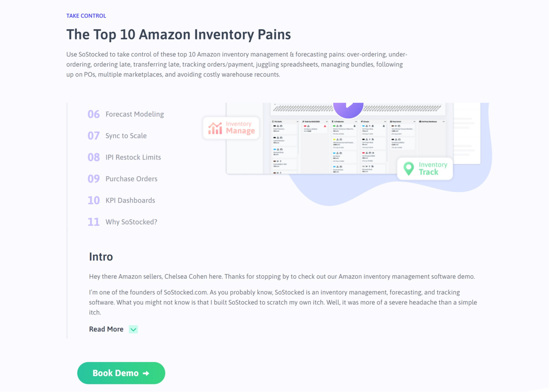
Task: Open chapter 11 Why SoStocked?
Action: tap(123, 222)
